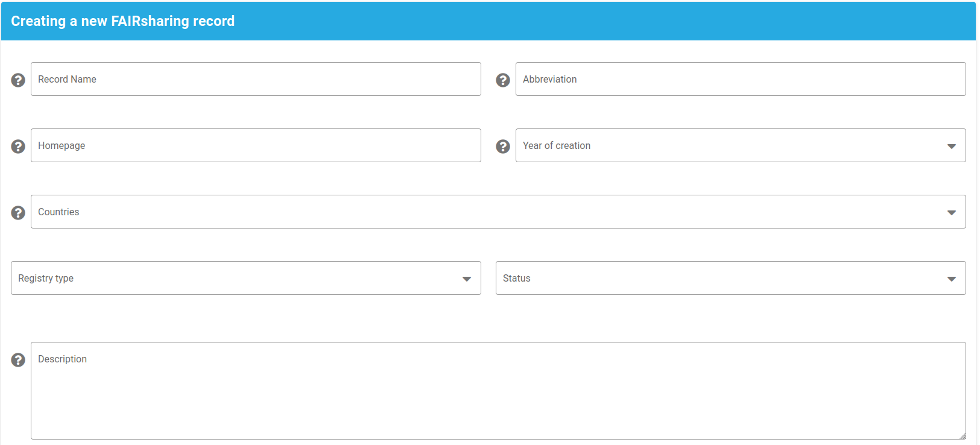Grab the Description textarea resize handle
This screenshot has width=980, height=445.
point(962,435)
